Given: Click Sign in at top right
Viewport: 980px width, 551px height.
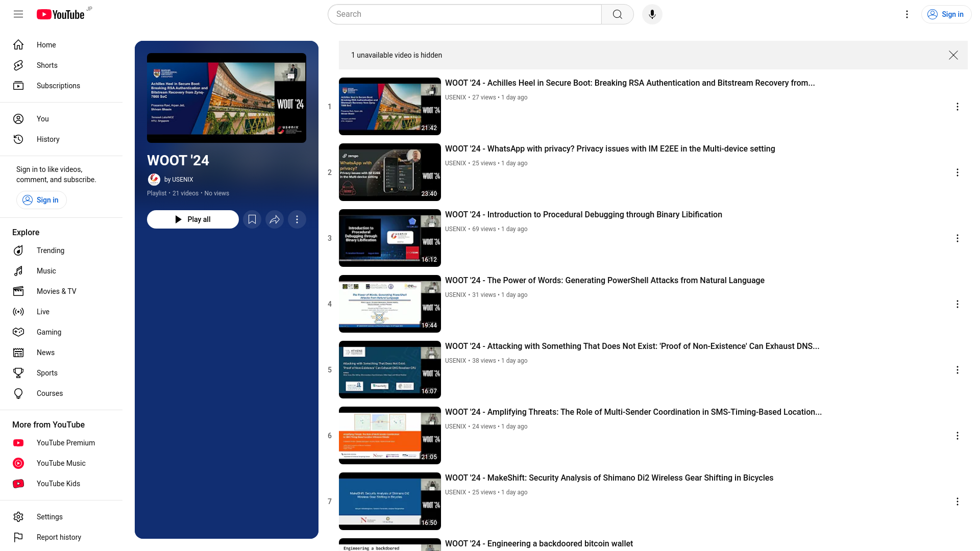Looking at the screenshot, I should (946, 14).
